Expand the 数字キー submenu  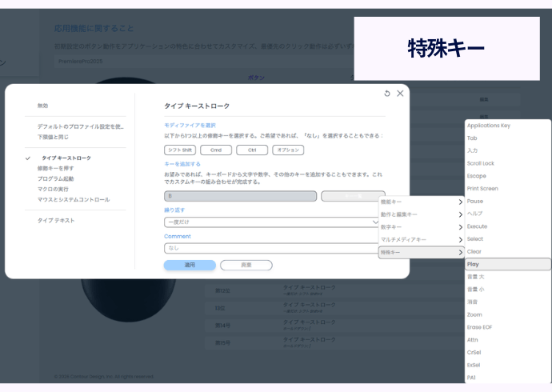click(x=421, y=227)
